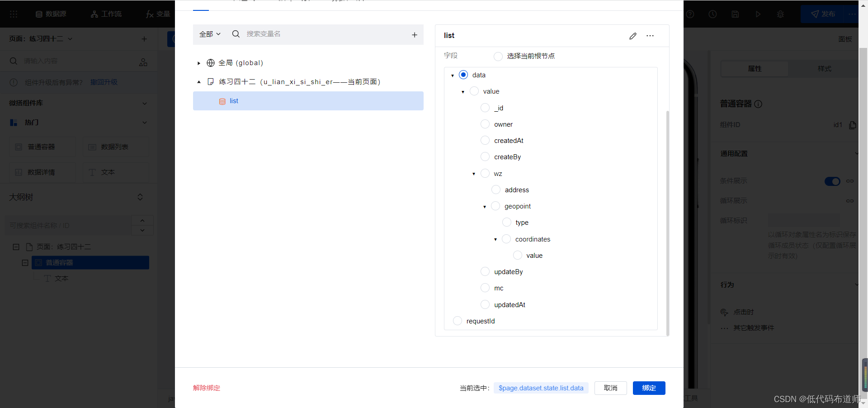The width and height of the screenshot is (868, 408).
Task: Collapse the data node
Action: 453,76
